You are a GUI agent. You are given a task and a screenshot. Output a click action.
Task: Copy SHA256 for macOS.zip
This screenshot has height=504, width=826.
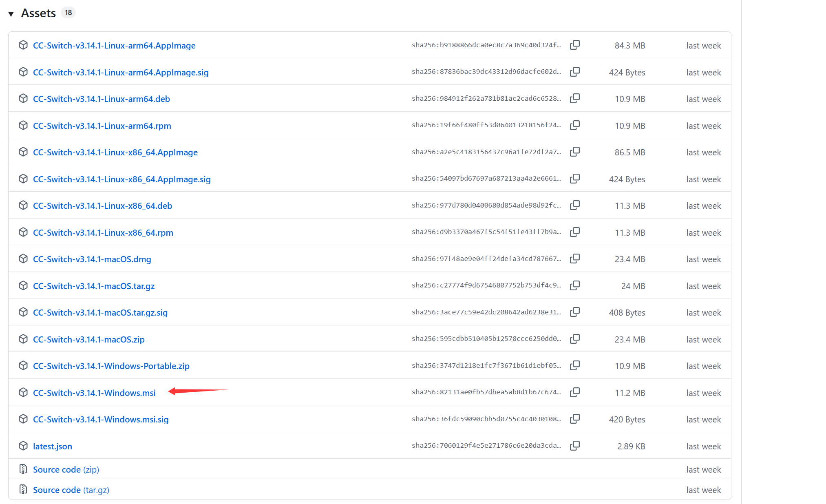point(575,339)
